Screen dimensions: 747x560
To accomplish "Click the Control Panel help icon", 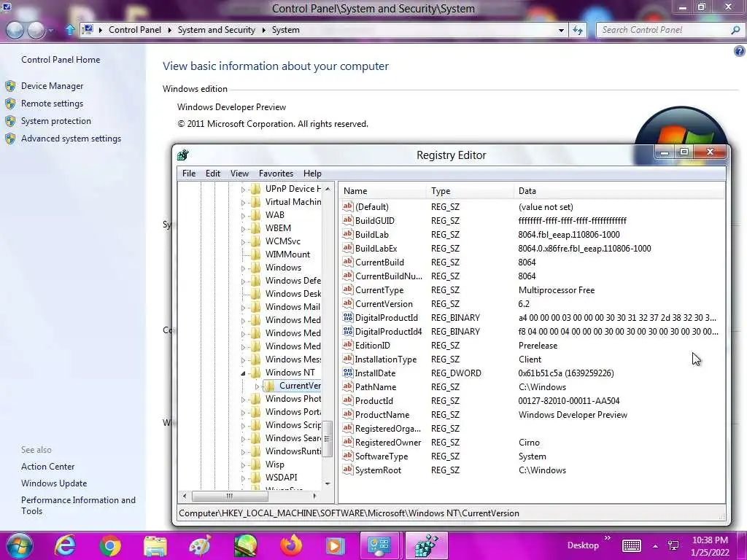I will click(740, 51).
